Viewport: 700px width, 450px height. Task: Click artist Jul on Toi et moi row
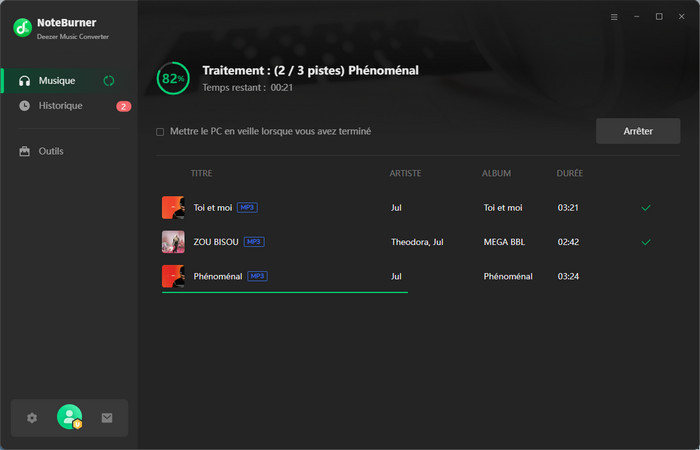(396, 208)
